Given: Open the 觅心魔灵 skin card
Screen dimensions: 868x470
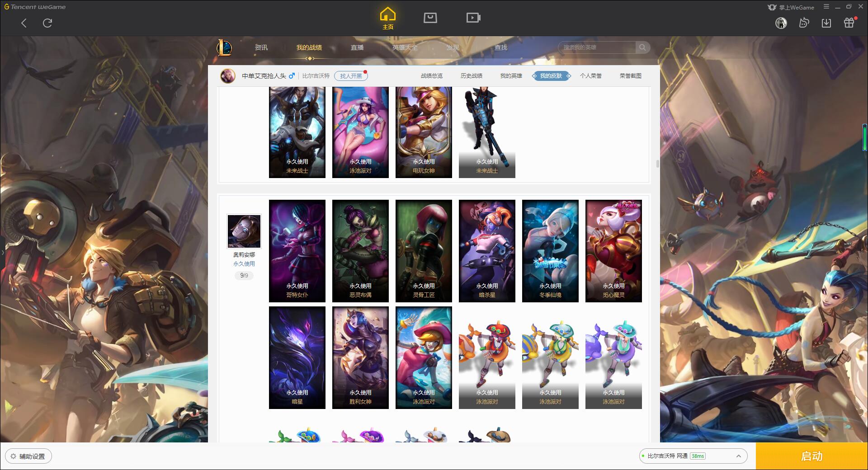Looking at the screenshot, I should (613, 251).
